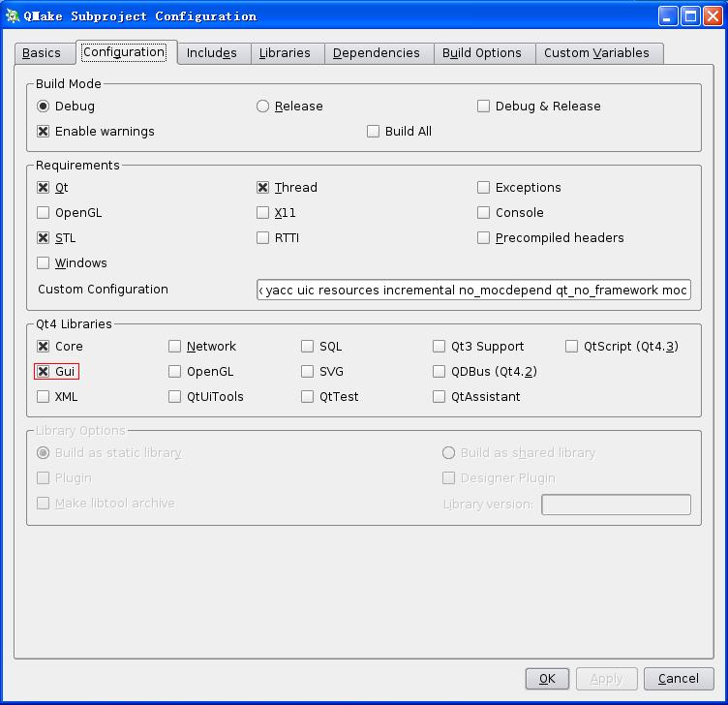
Task: Click the Cancel button
Action: click(679, 679)
